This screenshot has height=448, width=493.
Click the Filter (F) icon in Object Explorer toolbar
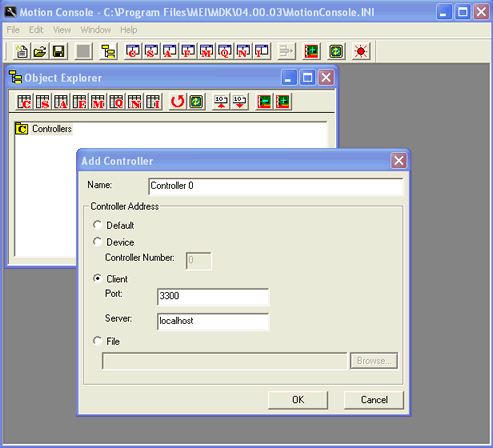pos(80,102)
